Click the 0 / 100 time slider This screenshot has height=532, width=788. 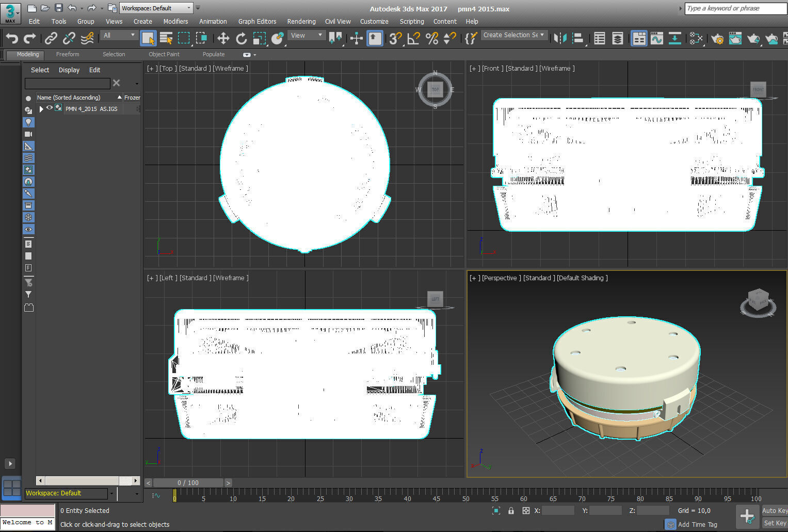click(188, 483)
